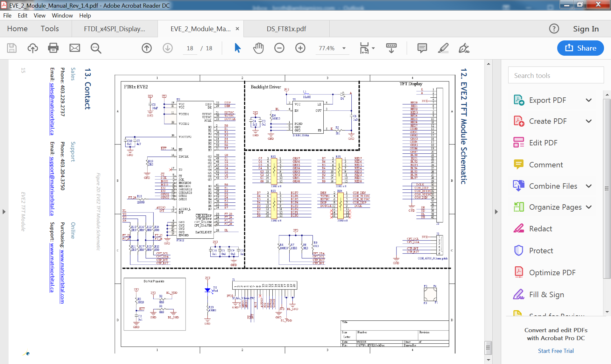Switch to the Home tab
Image resolution: width=611 pixels, height=364 pixels.
tap(17, 29)
